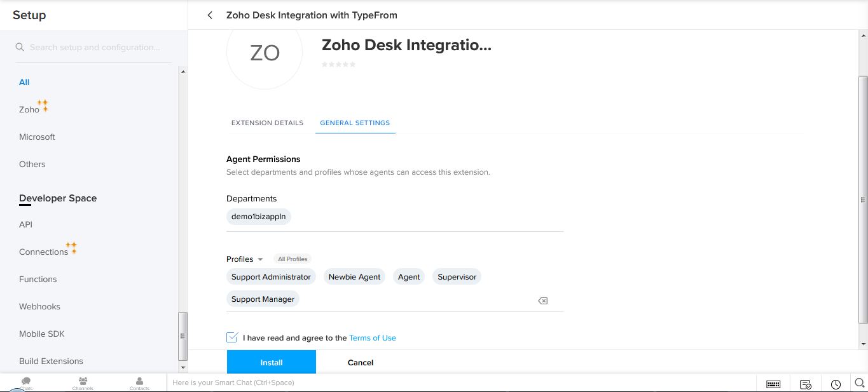Open the Terms of Use link

[372, 338]
